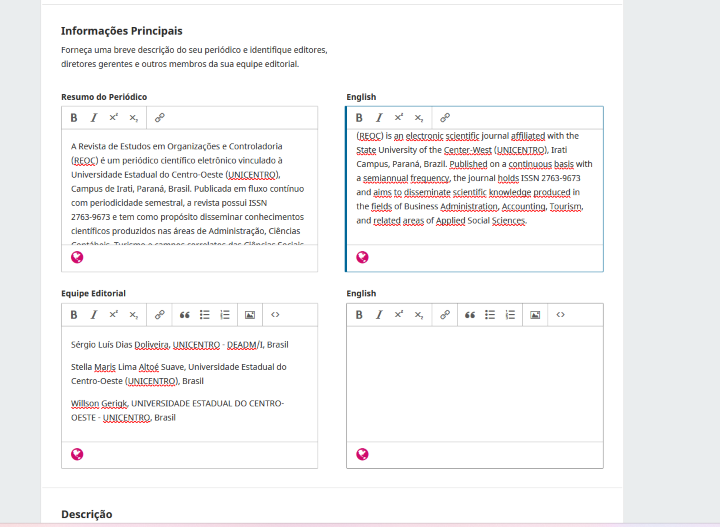Insert link in Resumo do Periódico editor
The width and height of the screenshot is (720, 527).
point(159,118)
